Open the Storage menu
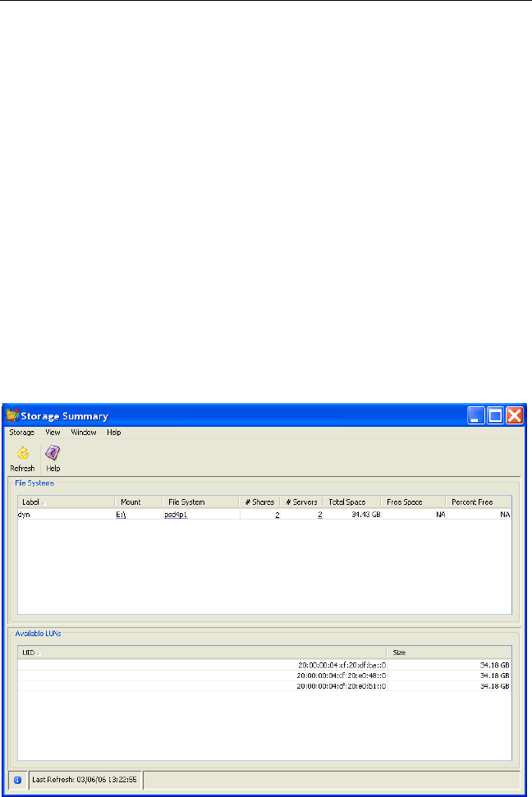The height and width of the screenshot is (797, 532). (x=21, y=432)
